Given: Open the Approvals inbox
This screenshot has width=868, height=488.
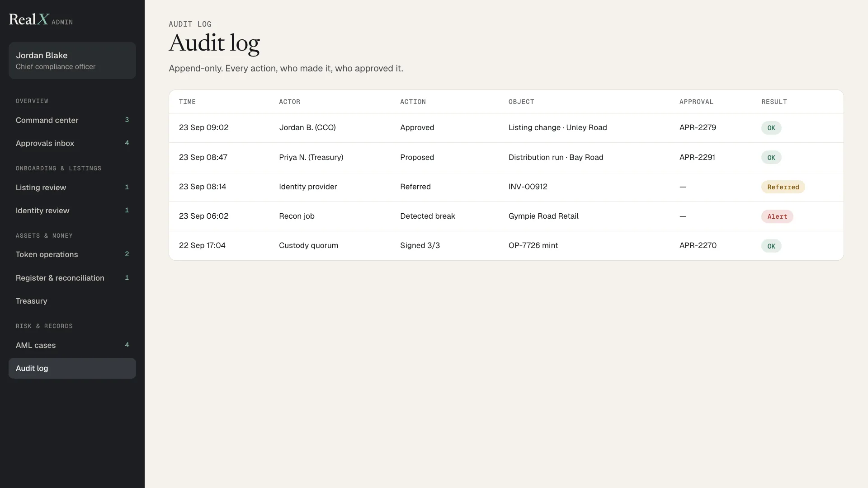Looking at the screenshot, I should [72, 143].
